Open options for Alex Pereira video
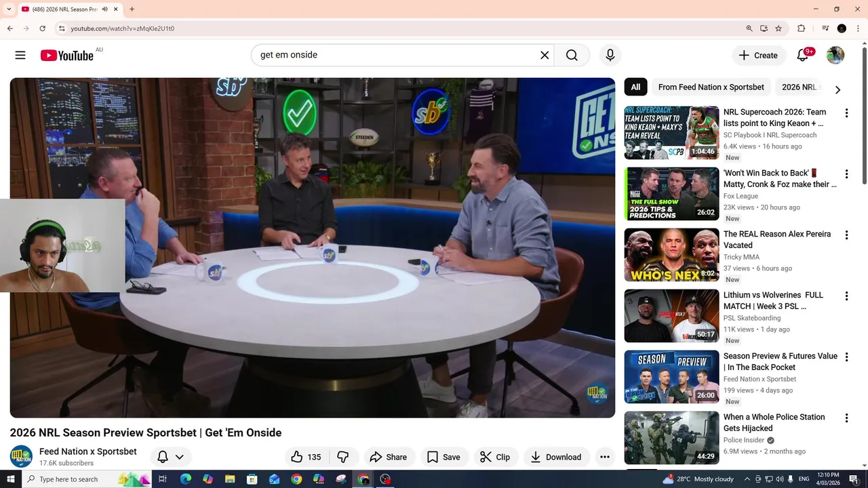 point(846,235)
